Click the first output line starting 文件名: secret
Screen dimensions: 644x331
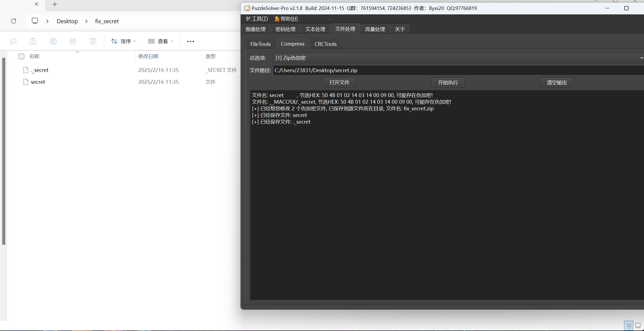342,95
